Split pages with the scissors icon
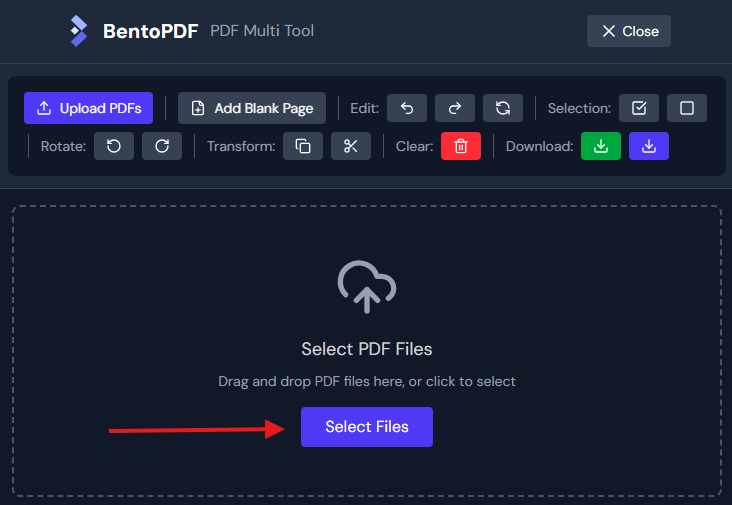 coord(351,146)
